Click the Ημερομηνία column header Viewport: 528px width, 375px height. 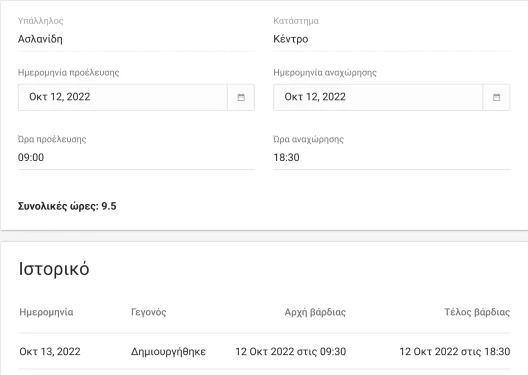[46, 312]
